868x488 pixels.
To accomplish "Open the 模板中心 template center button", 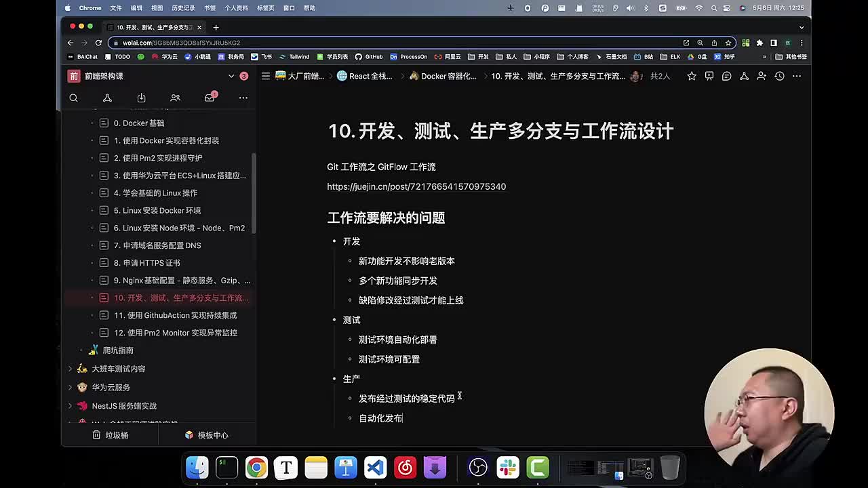I will tap(207, 435).
